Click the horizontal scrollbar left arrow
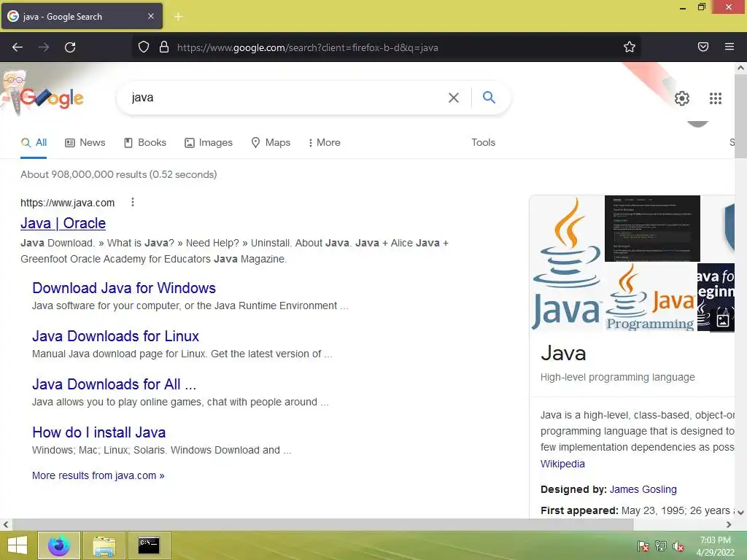Screen dimensions: 747x560 tap(6, 524)
